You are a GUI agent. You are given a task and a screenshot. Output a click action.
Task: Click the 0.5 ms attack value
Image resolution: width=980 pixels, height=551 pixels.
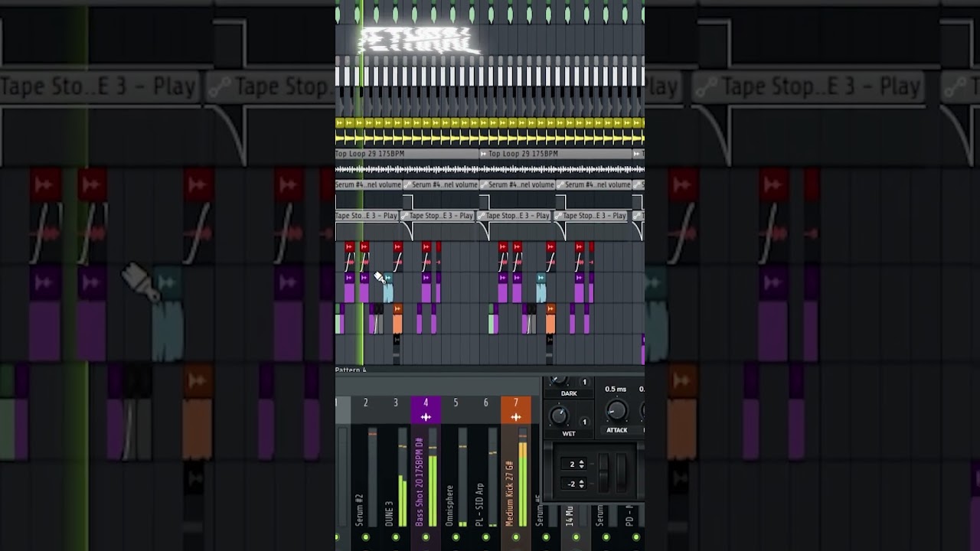coord(616,389)
